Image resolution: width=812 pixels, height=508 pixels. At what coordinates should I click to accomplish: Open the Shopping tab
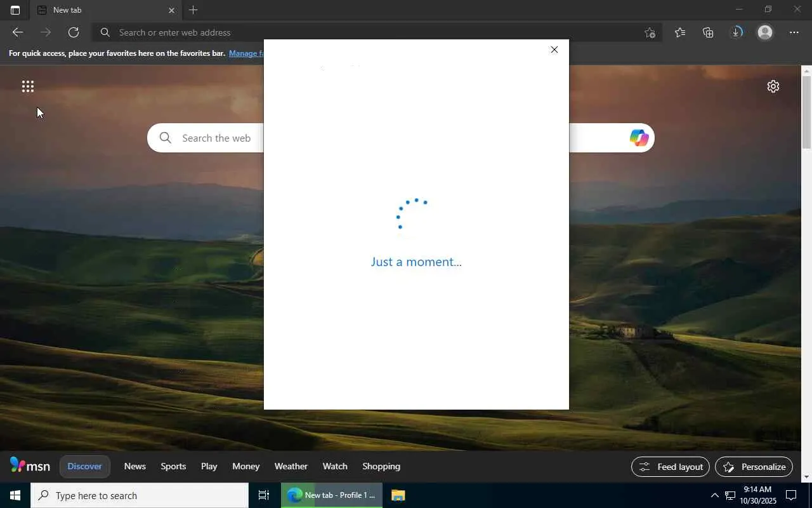point(381,466)
